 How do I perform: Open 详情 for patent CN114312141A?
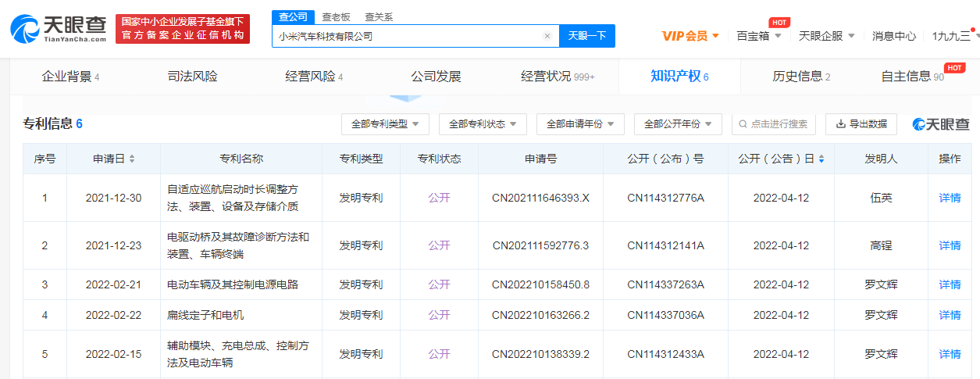click(x=950, y=245)
